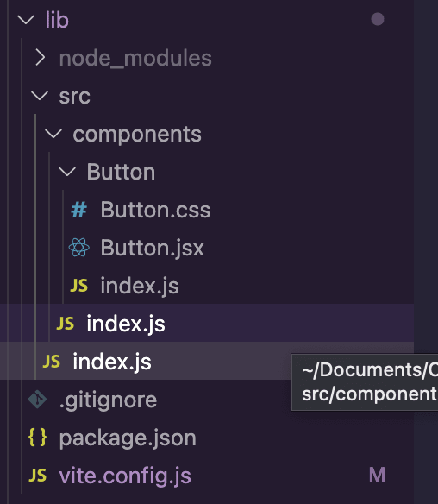Expand the node_modules folder chevron
The image size is (438, 504).
41,58
